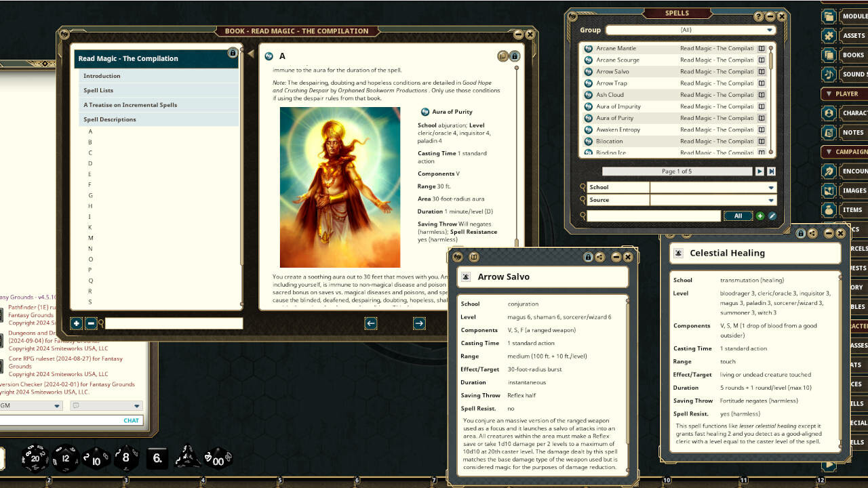The width and height of the screenshot is (868, 488).
Task: Click the green add spell button
Action: (759, 216)
